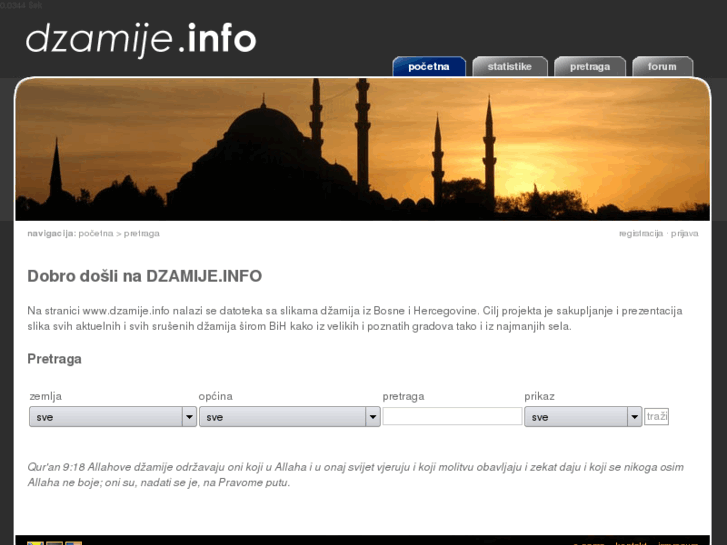Focus the pretraga search text field
Screen dimensions: 727x545
tap(452, 416)
